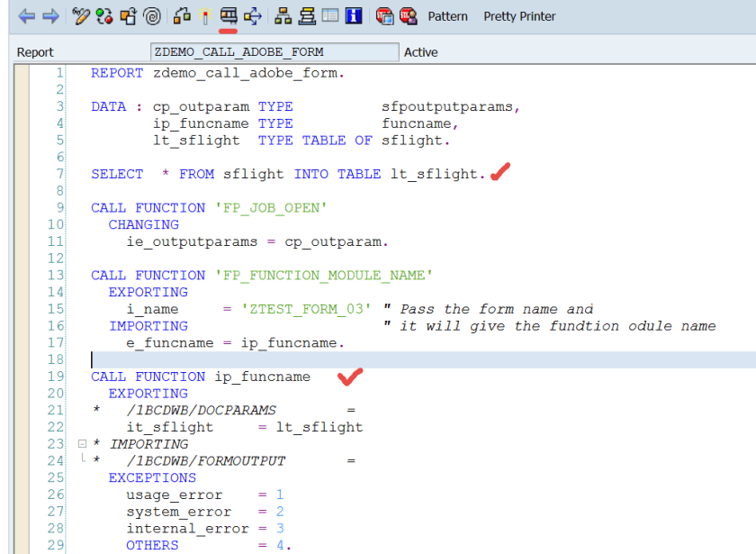This screenshot has height=554, width=756.
Task: Click the Pattern button
Action: [x=447, y=16]
